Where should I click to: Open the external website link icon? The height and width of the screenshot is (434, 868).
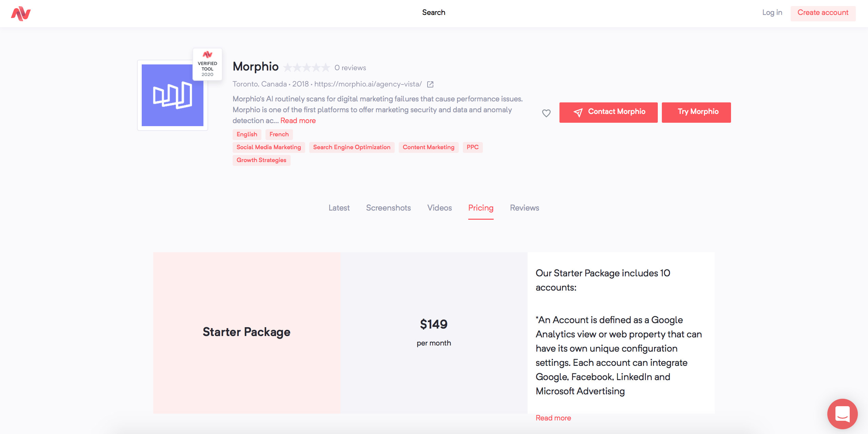(430, 84)
